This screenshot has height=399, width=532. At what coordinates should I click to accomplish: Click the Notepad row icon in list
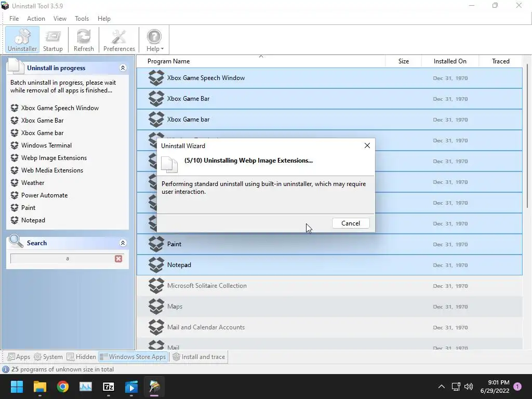156,265
